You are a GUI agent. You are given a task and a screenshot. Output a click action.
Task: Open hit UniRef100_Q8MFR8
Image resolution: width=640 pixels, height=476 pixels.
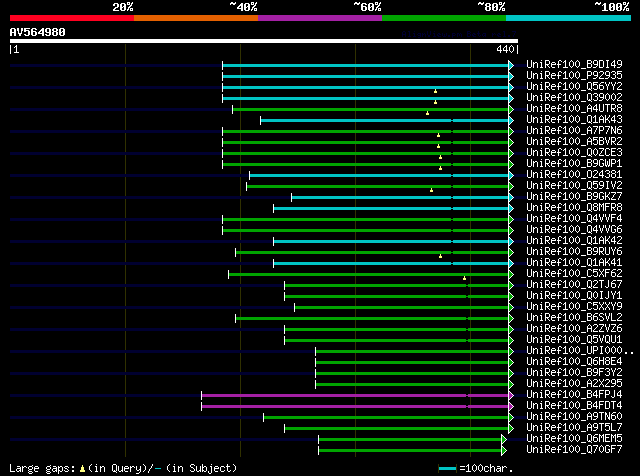[x=574, y=208]
